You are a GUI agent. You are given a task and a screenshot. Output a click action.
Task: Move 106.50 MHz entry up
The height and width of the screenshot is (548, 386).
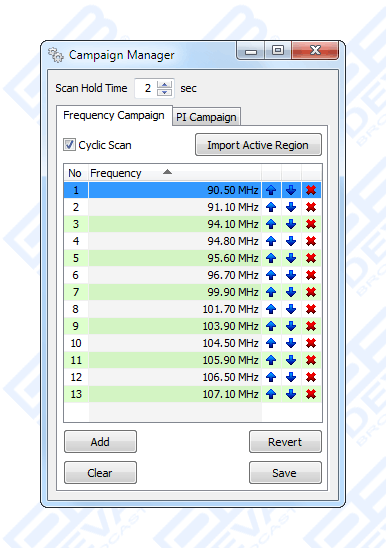click(271, 377)
